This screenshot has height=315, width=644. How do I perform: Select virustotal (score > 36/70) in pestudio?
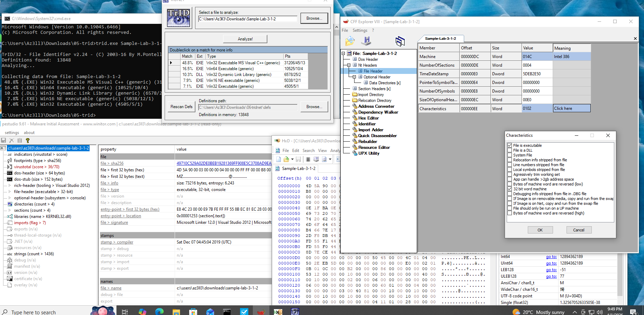[x=37, y=167]
